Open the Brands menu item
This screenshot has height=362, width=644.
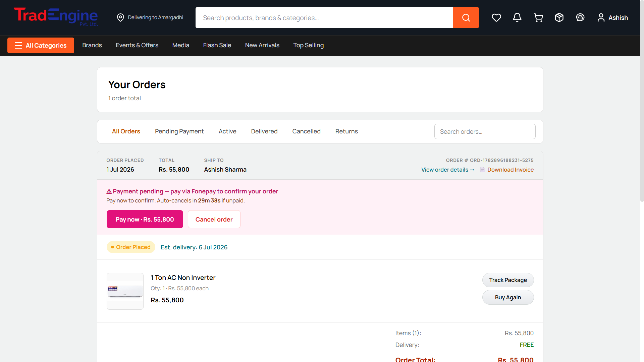(x=92, y=45)
